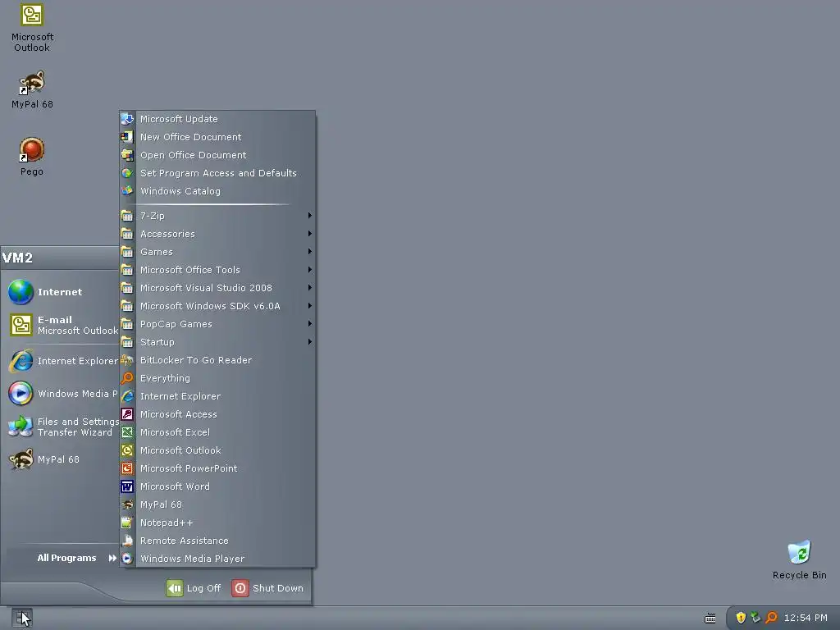
Task: Click the Microsoft Update icon in programs list
Action: coord(127,119)
